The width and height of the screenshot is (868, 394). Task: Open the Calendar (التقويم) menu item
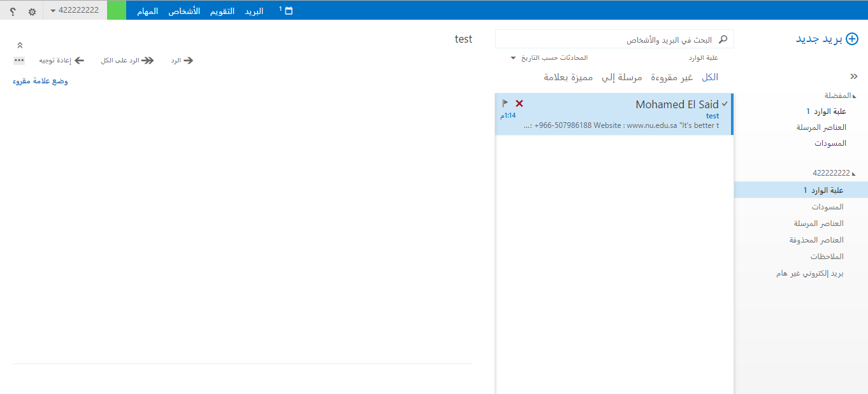pos(222,11)
